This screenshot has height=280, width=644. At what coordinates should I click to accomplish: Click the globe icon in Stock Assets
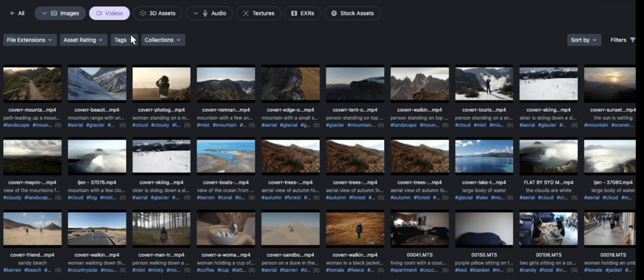333,13
